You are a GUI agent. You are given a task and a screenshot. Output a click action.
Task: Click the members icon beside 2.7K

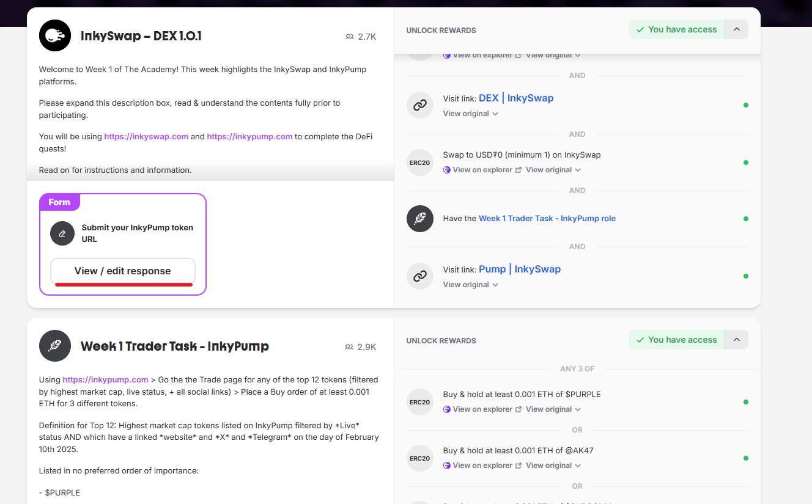tap(350, 37)
